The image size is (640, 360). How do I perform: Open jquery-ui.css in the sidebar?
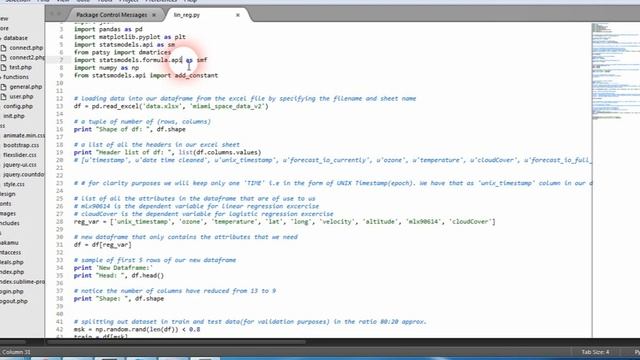point(20,165)
